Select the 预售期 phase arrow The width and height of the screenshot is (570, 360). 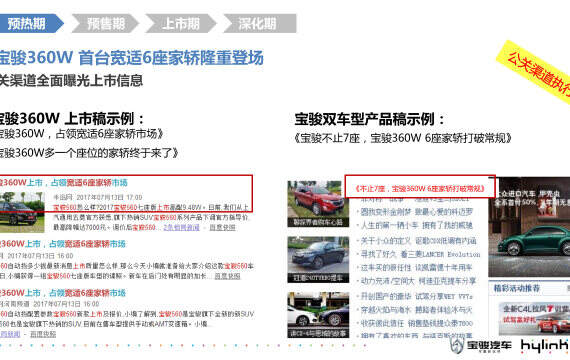pyautogui.click(x=105, y=24)
